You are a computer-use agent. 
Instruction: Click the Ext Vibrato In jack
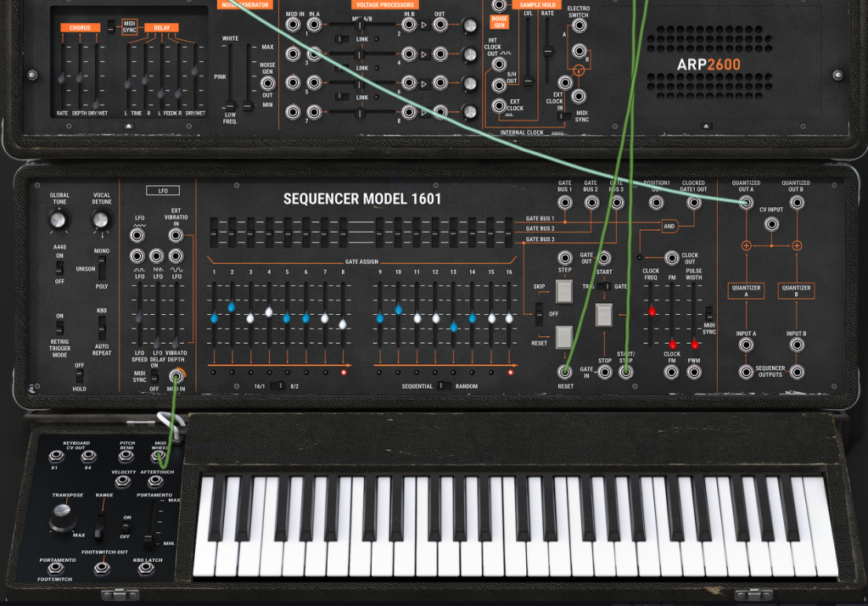(176, 235)
